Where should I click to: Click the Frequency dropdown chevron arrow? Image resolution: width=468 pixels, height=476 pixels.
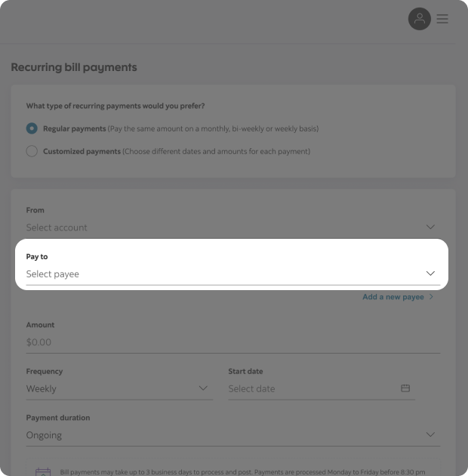point(203,388)
